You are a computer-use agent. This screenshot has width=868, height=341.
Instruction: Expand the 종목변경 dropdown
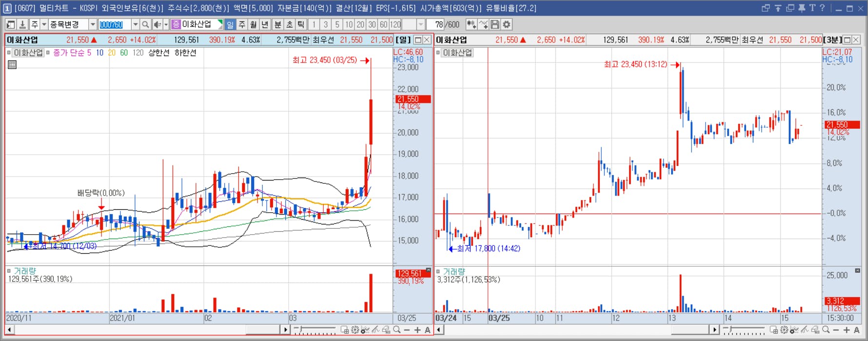click(x=93, y=24)
